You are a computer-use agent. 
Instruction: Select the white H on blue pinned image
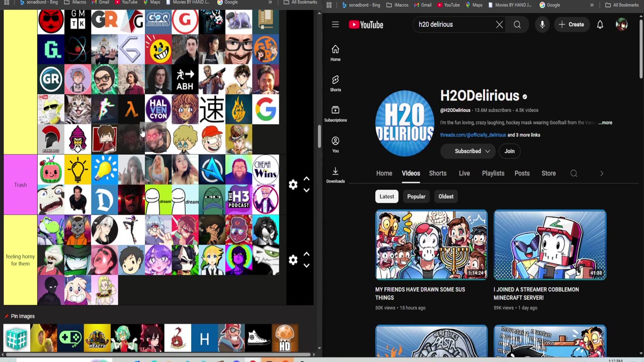pos(205,338)
